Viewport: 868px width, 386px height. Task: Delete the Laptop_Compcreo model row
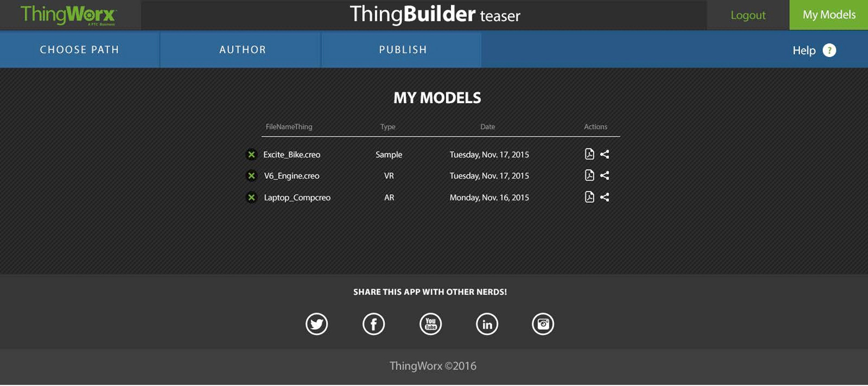point(251,197)
